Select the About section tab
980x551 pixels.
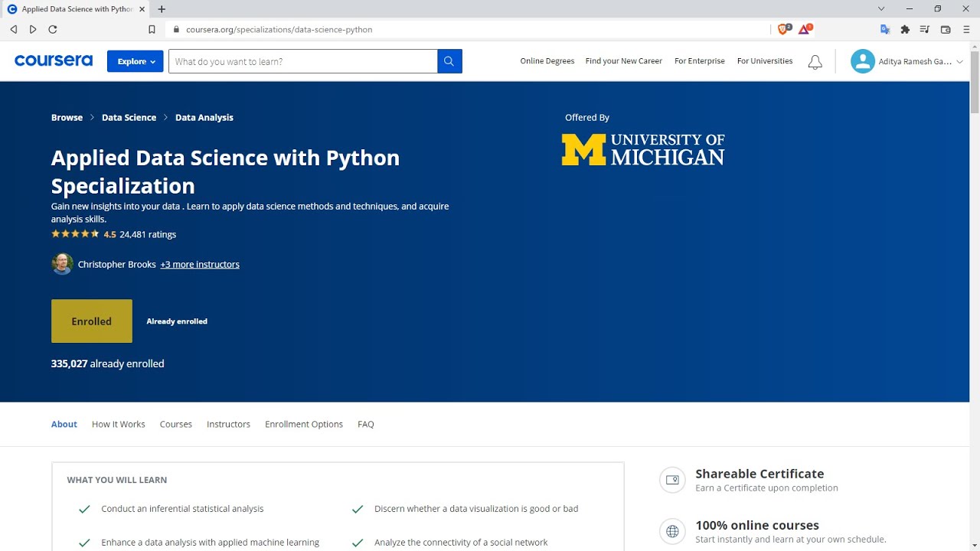point(64,424)
